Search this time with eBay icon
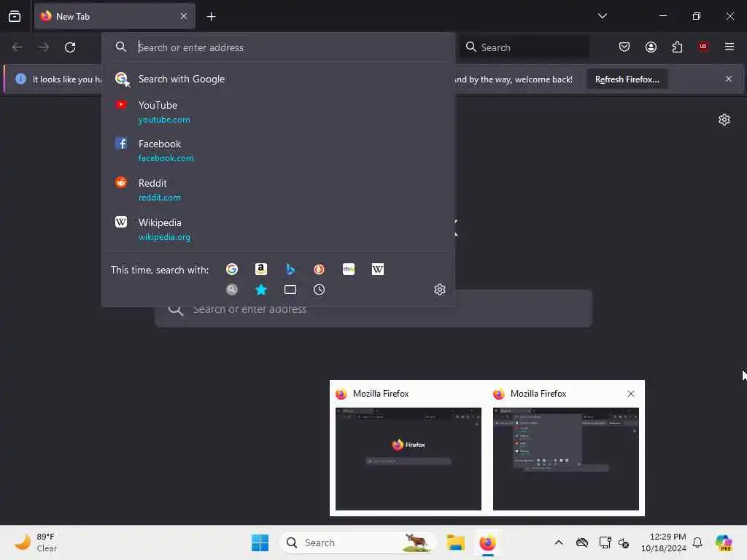Image resolution: width=747 pixels, height=560 pixels. click(x=349, y=270)
